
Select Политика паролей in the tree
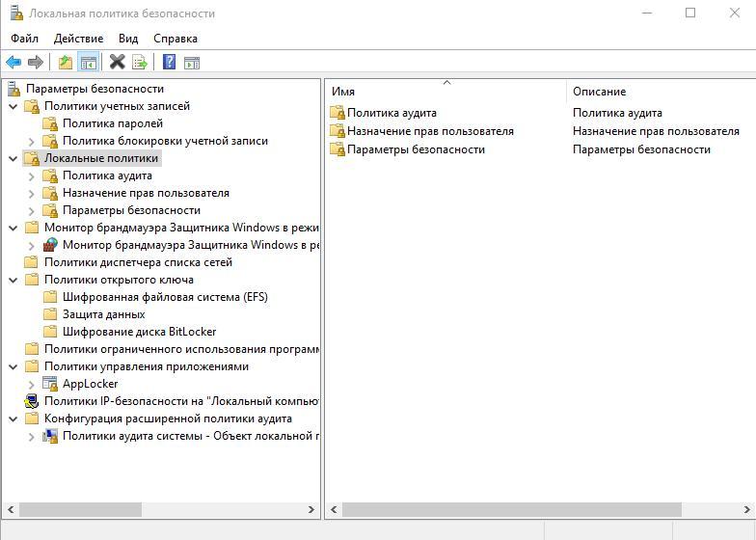pos(112,123)
